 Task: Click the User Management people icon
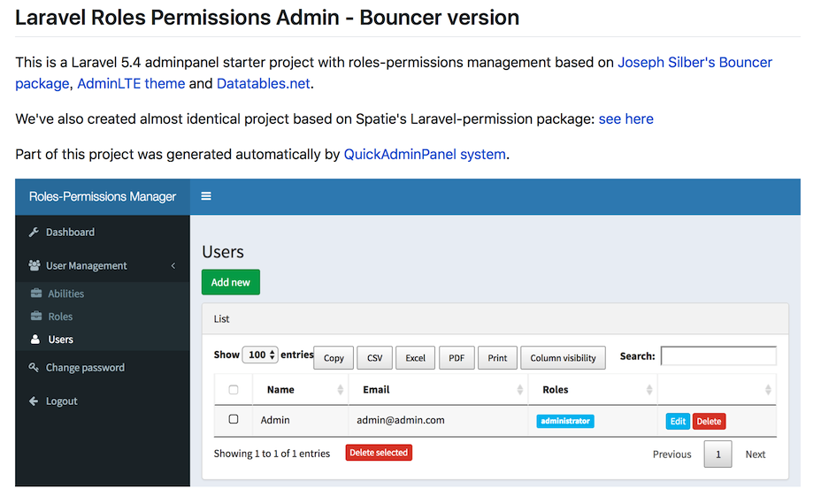click(35, 265)
